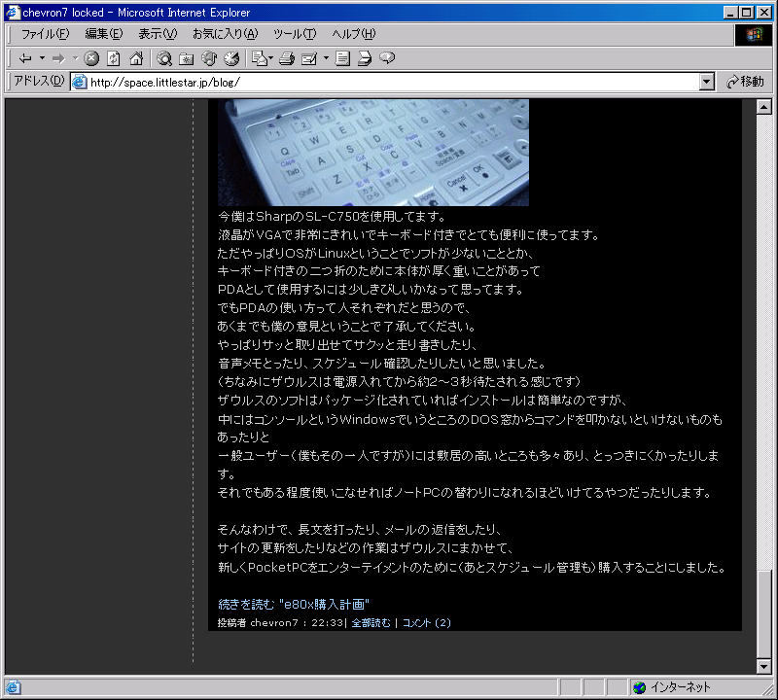Image resolution: width=778 pixels, height=700 pixels.
Task: Go to the Home page
Action: click(136, 58)
